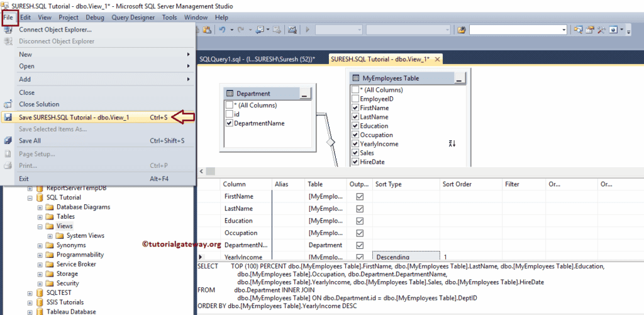The width and height of the screenshot is (644, 315).
Task: Click the Paste toolbar icon
Action: (207, 30)
